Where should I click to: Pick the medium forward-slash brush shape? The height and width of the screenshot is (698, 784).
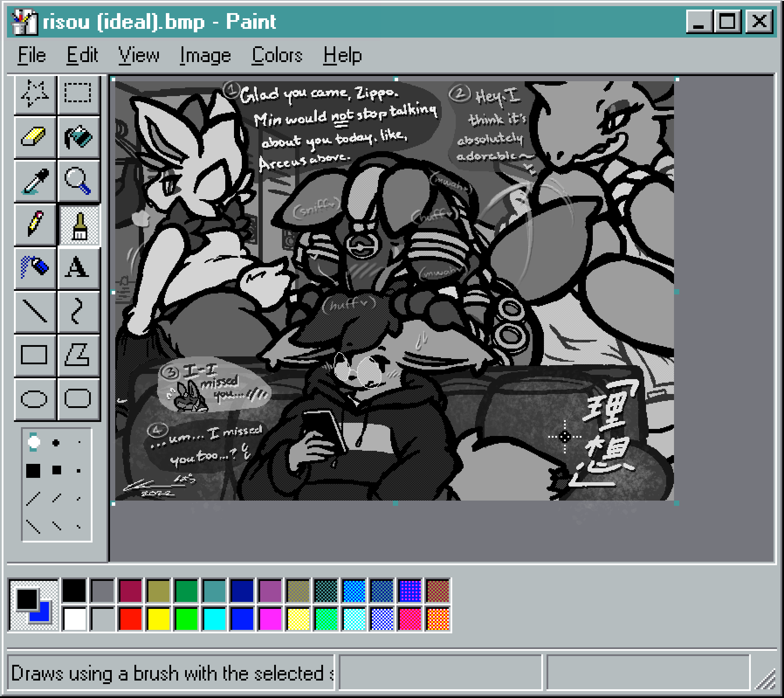56,498
